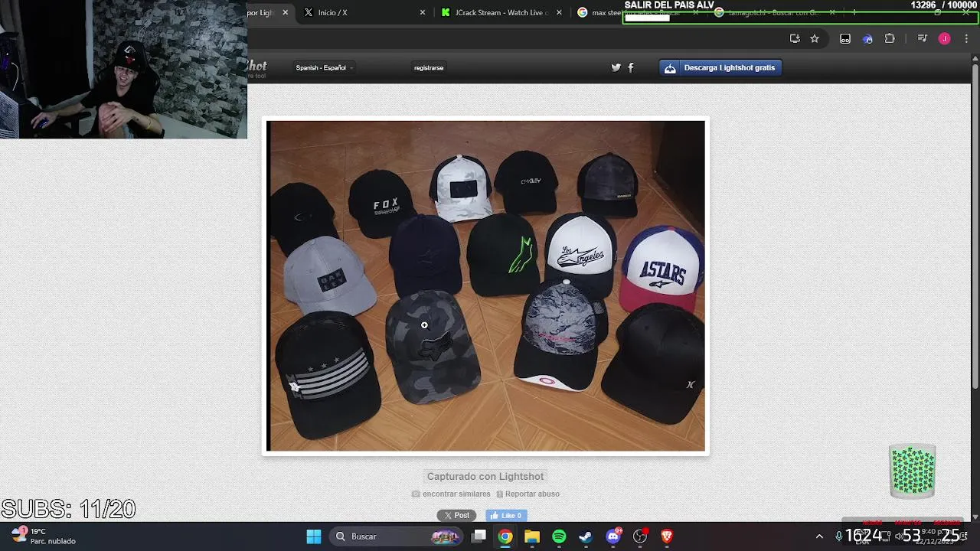This screenshot has height=551, width=980.
Task: Open File Explorer from the taskbar
Action: click(x=532, y=536)
